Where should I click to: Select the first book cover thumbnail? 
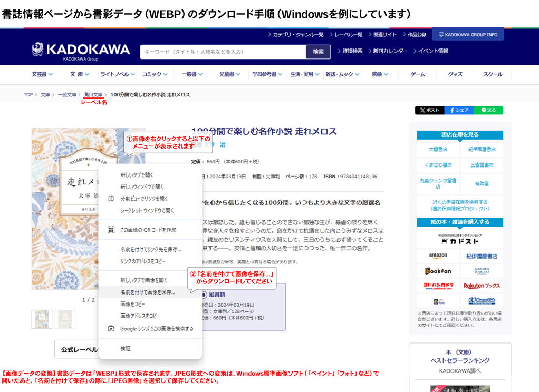pos(42,319)
